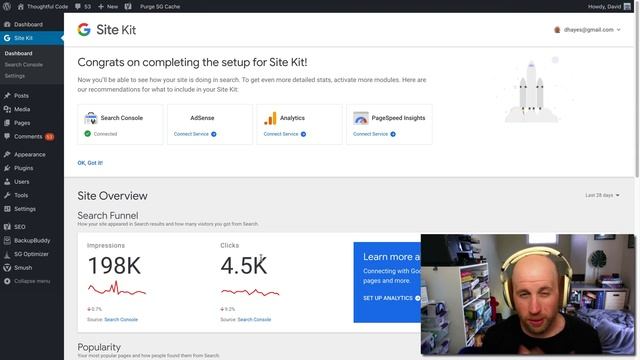Click SET UP ANALYTICS in blue card

click(391, 298)
